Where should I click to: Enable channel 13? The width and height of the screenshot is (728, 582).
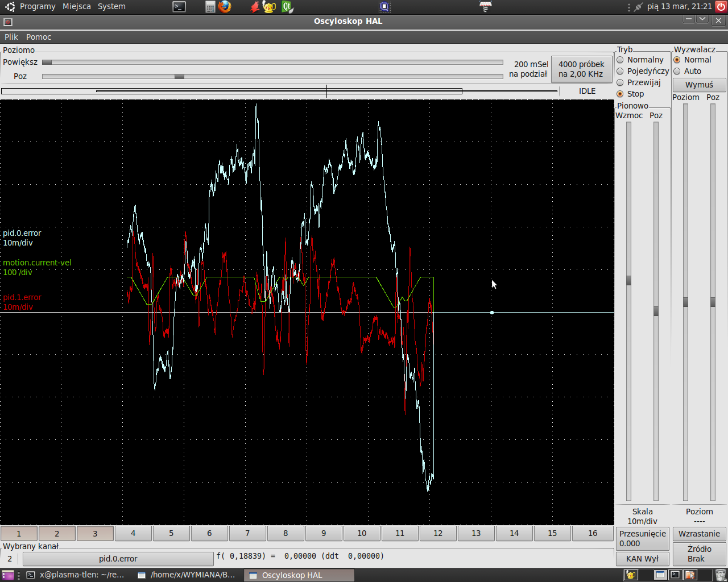(x=476, y=533)
